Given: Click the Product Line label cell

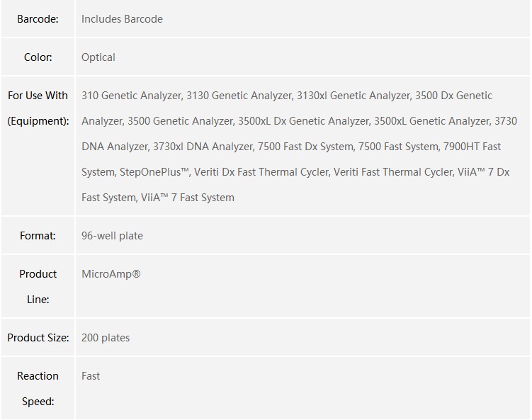Looking at the screenshot, I should point(38,286).
